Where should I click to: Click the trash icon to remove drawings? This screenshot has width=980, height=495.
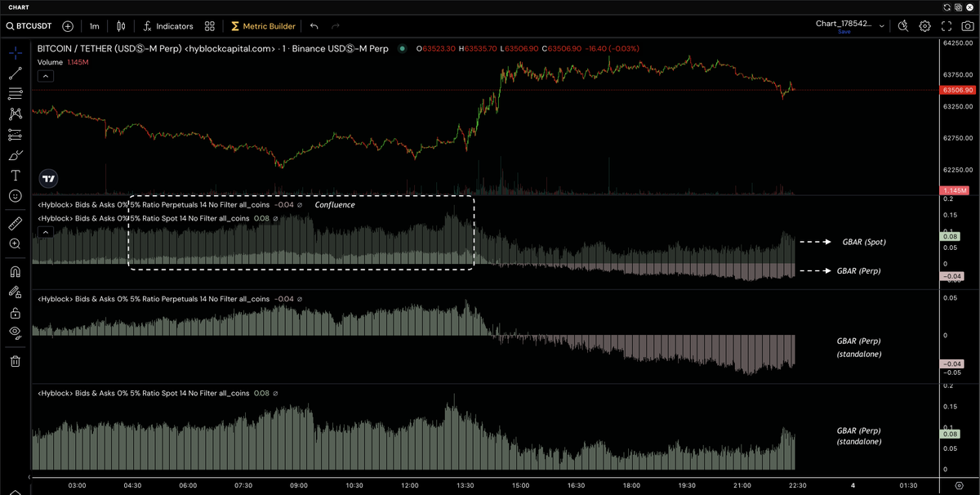click(16, 360)
